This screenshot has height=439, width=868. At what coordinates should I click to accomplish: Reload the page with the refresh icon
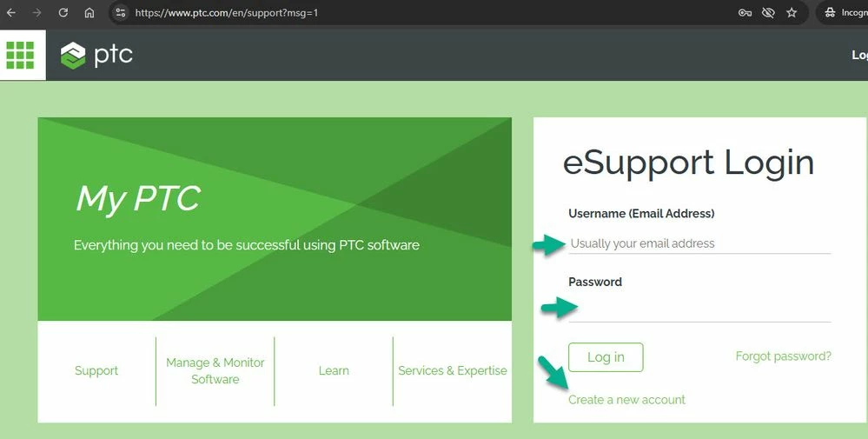pyautogui.click(x=63, y=12)
